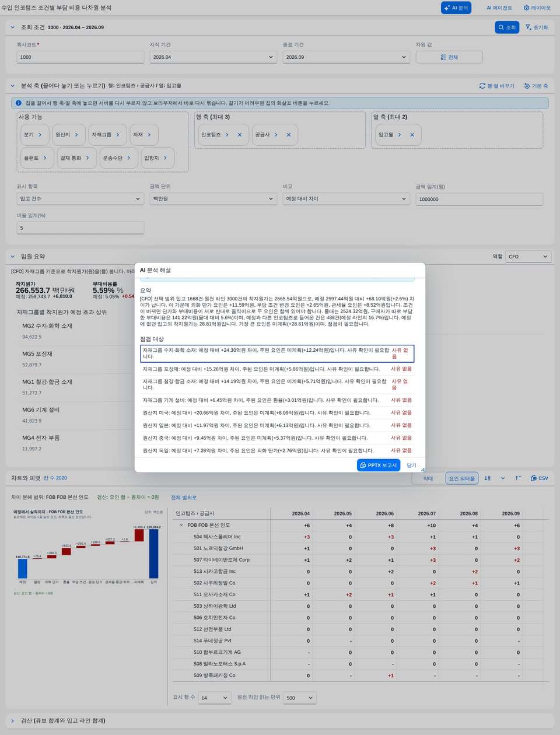The image size is (560, 735).
Task: Click the 회사코드 input field
Action: click(x=80, y=57)
